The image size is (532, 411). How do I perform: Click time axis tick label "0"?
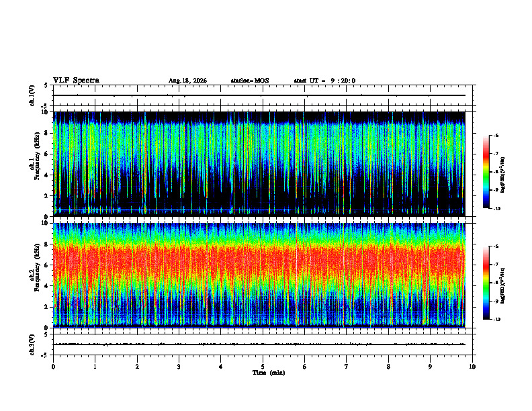coord(53,367)
